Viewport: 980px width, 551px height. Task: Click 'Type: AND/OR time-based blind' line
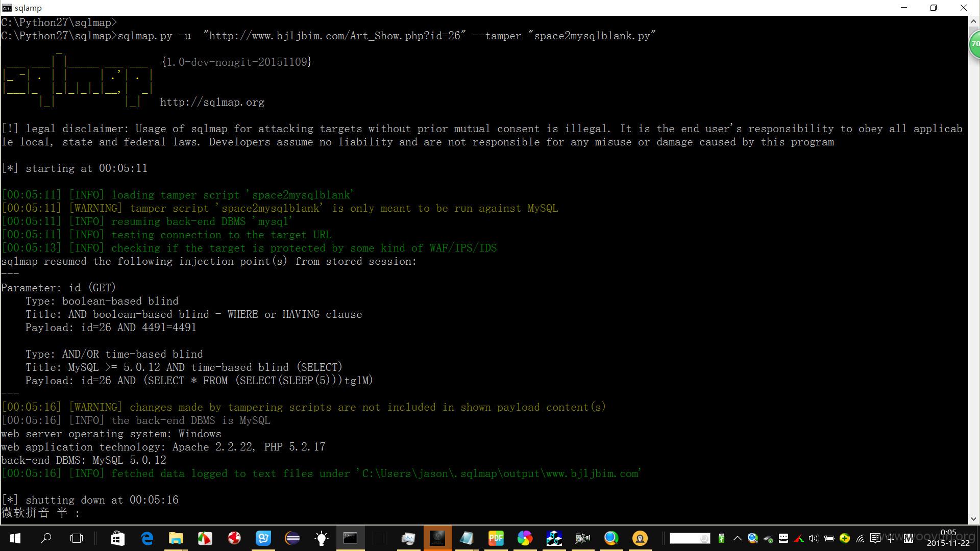(x=114, y=354)
